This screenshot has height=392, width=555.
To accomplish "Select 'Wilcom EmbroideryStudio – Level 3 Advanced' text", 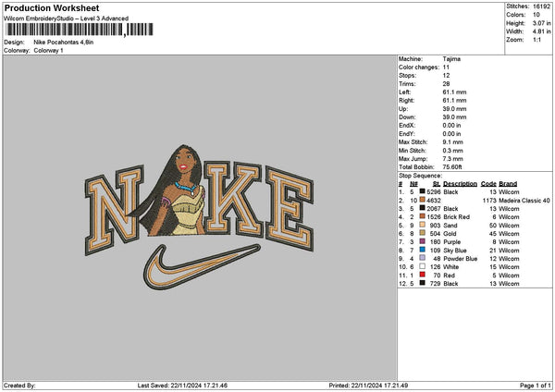I will click(67, 18).
